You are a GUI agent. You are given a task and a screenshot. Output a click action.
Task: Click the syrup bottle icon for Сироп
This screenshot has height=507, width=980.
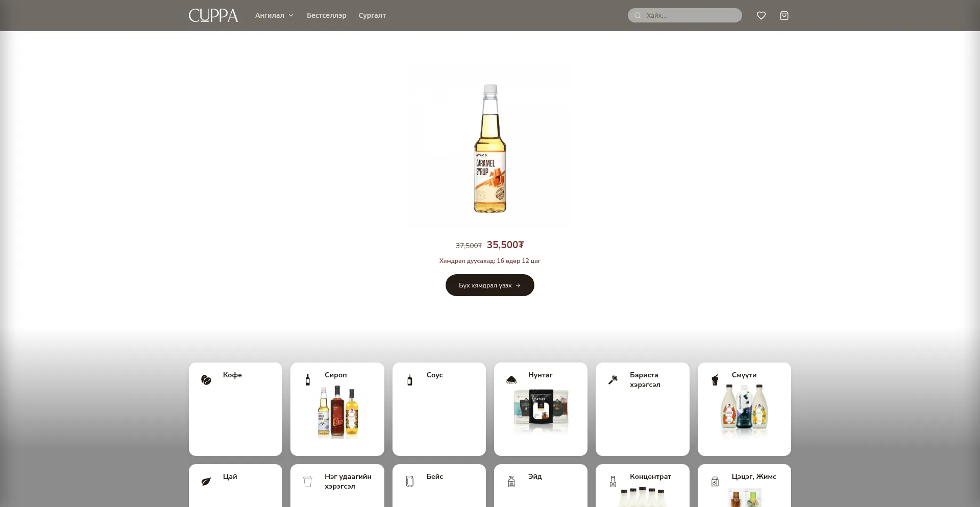[x=308, y=380]
